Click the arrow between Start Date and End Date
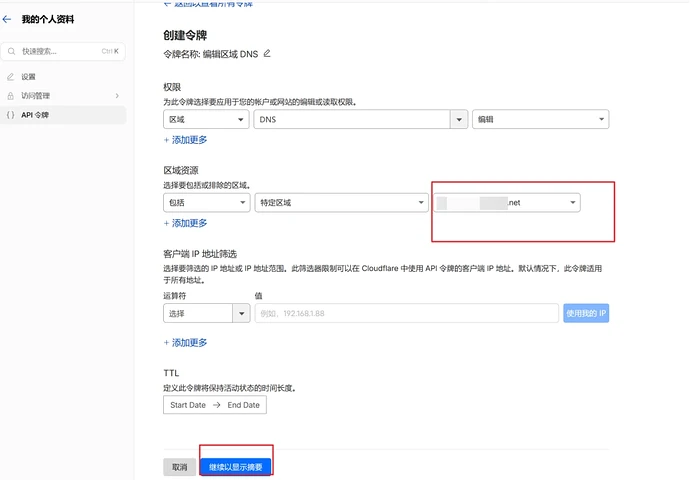690x480 pixels. pyautogui.click(x=217, y=405)
